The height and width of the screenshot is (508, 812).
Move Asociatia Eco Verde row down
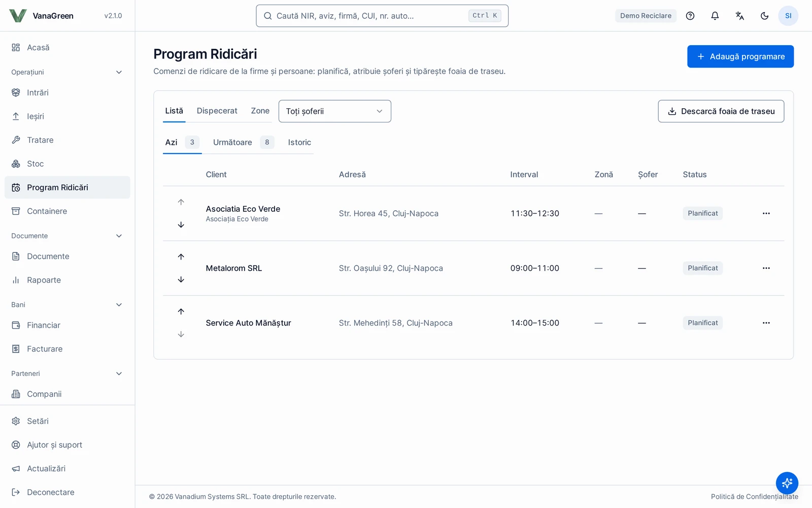[x=181, y=225]
